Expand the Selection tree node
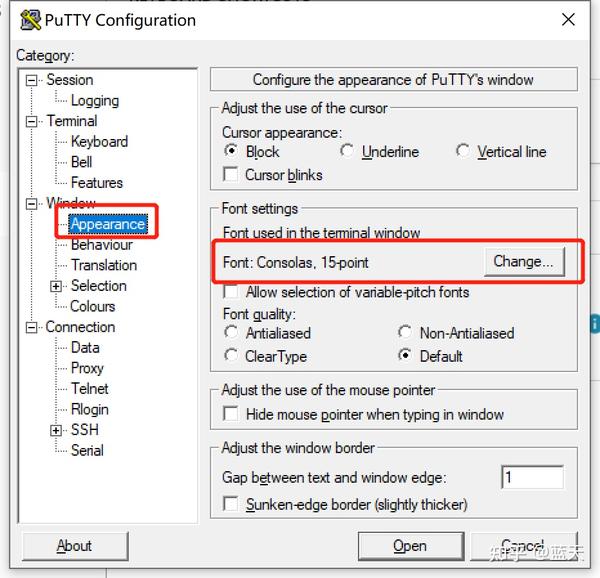Screen dimensions: 600x578 tap(56, 286)
